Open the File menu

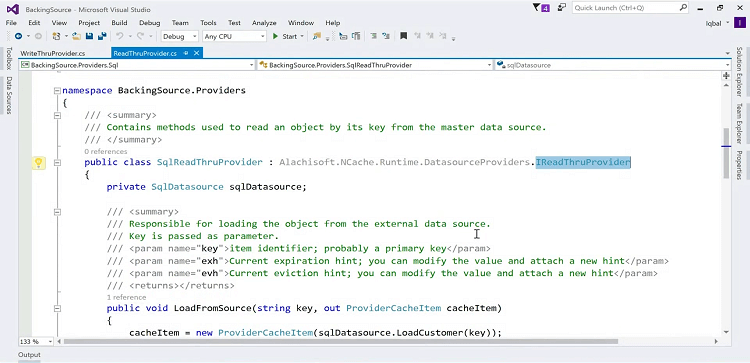(x=11, y=22)
